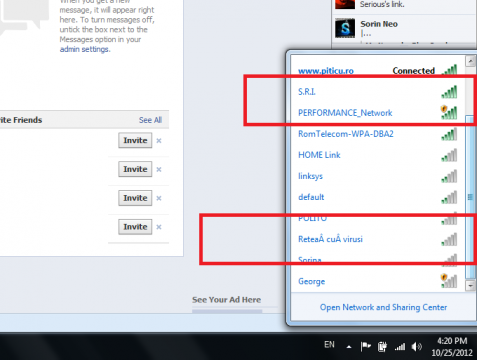477x360 pixels.
Task: Open Network and Sharing Center
Action: (383, 307)
